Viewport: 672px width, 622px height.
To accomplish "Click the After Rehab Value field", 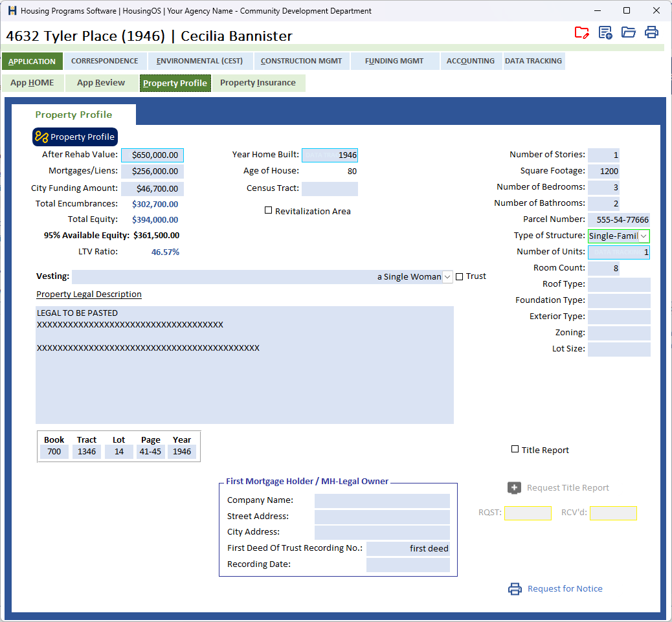I will (153, 155).
